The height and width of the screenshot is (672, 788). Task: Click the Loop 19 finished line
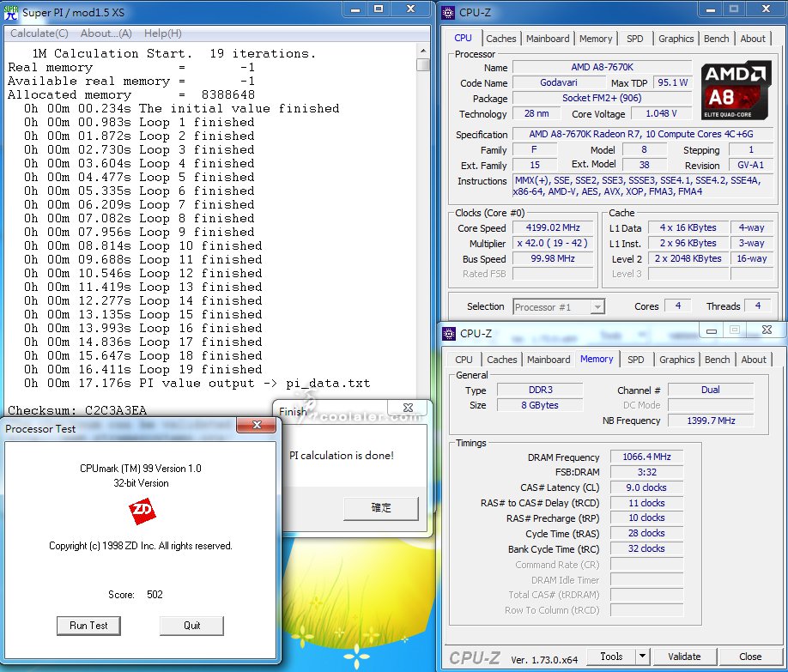click(143, 369)
